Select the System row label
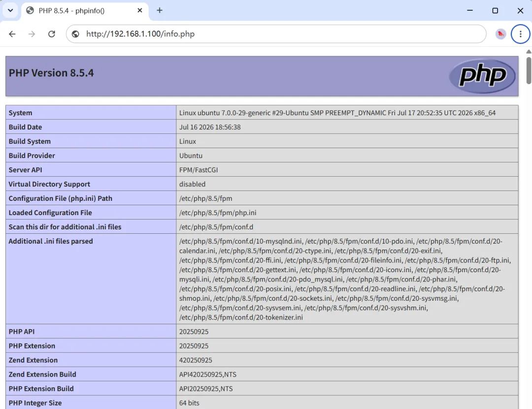 pos(20,113)
